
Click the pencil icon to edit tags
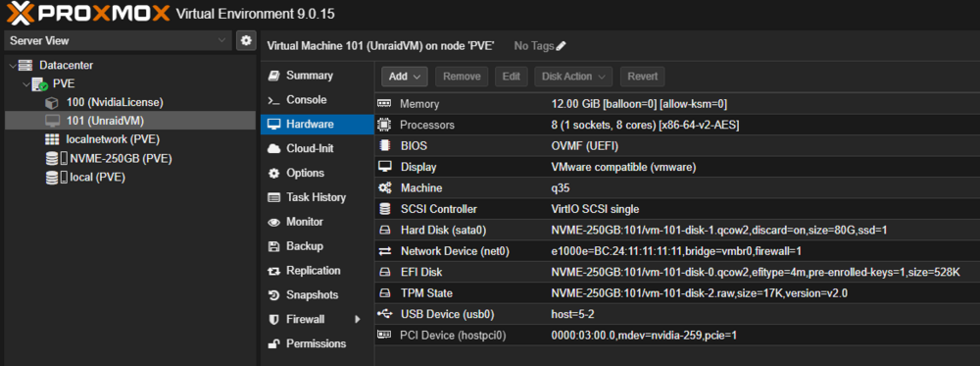[x=561, y=46]
